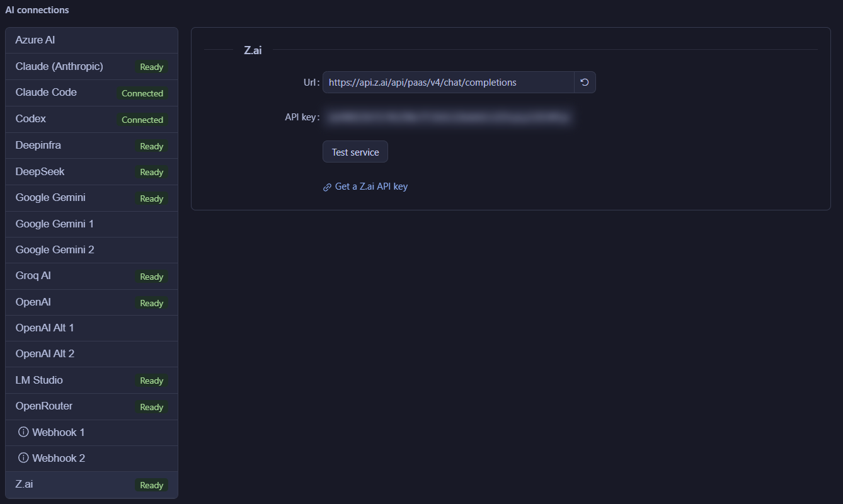
Task: Open Deepinfra connection
Action: [91, 146]
